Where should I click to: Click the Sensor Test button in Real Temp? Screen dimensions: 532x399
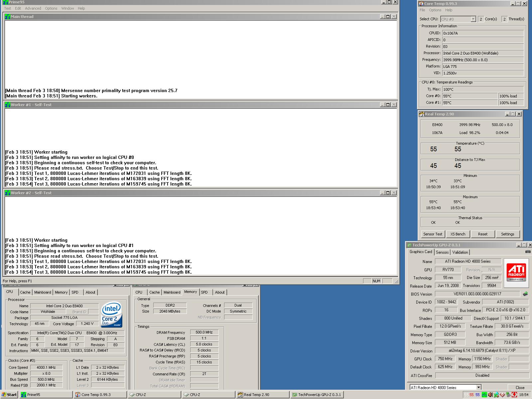433,234
